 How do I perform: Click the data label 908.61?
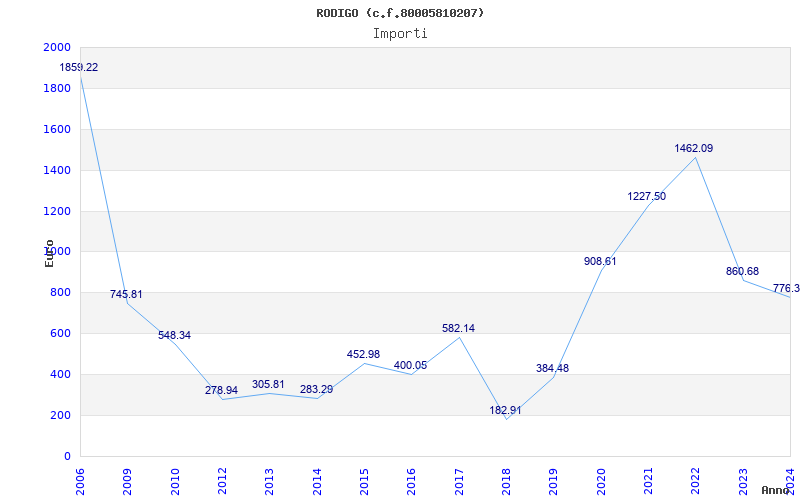tap(600, 261)
